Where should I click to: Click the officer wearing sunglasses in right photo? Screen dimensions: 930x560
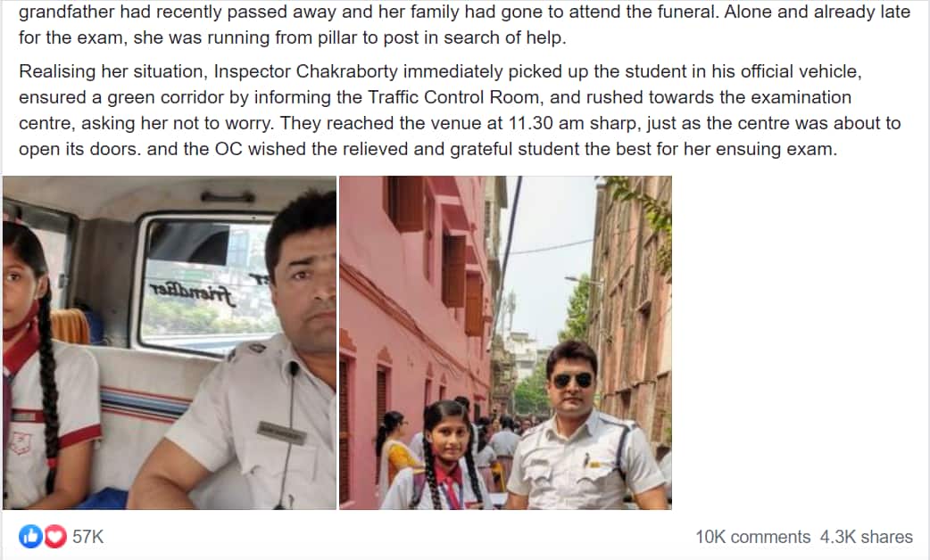point(585,426)
